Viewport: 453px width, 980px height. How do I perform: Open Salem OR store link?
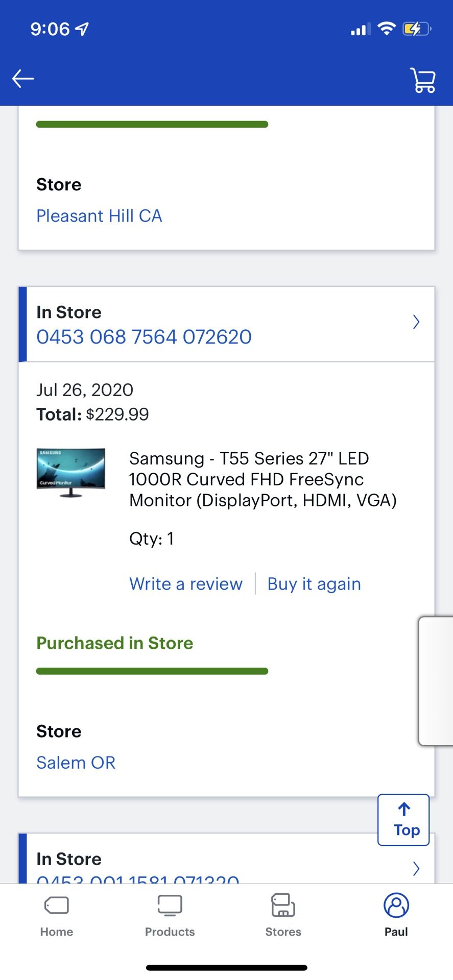pyautogui.click(x=76, y=763)
